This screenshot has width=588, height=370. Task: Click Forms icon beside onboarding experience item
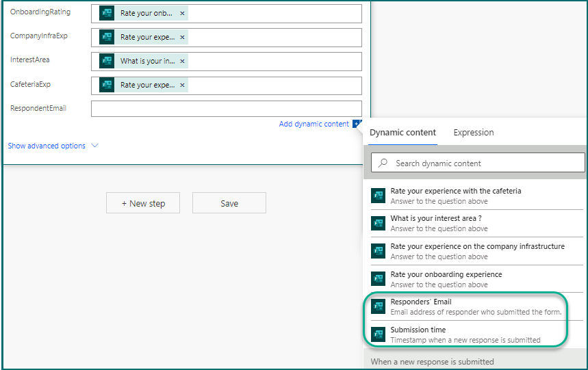point(378,278)
